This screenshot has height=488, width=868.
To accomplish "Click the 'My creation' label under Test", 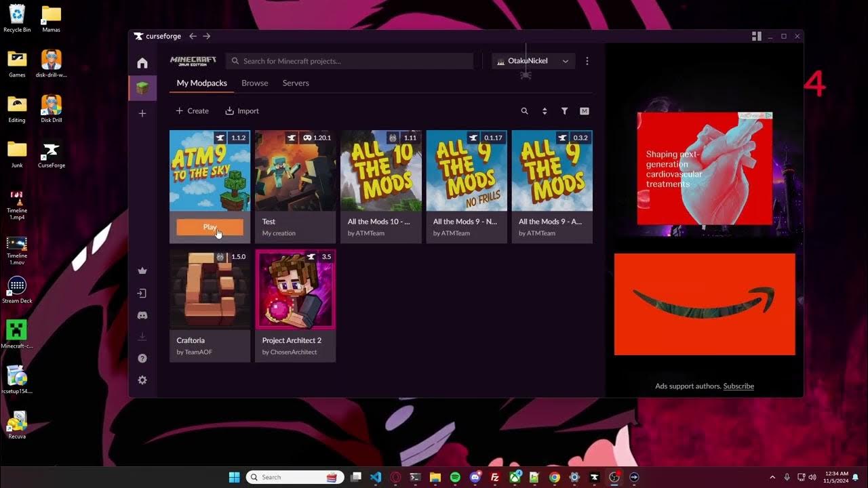I will point(279,233).
